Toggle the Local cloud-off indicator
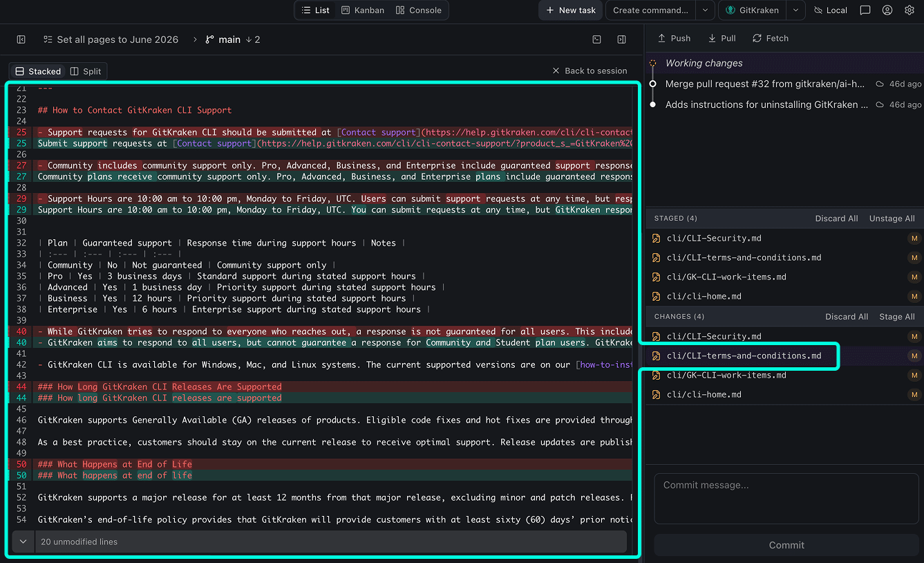This screenshot has width=924, height=563. pos(831,10)
